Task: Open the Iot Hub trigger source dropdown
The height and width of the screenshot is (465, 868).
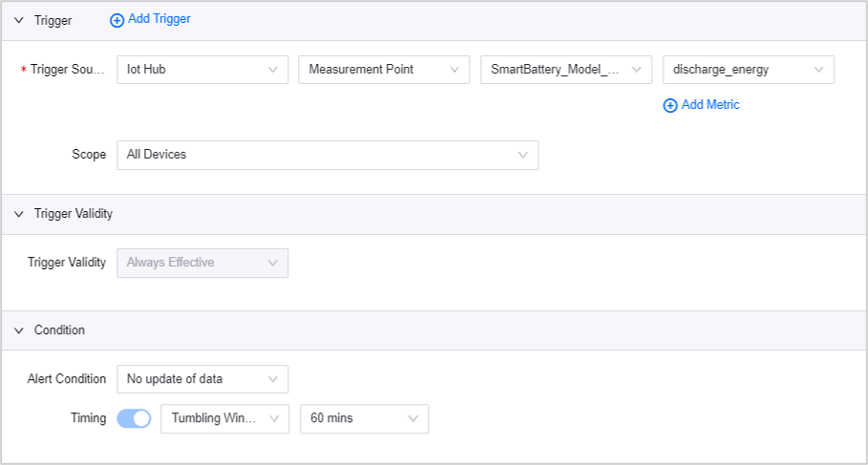Action: (x=201, y=70)
